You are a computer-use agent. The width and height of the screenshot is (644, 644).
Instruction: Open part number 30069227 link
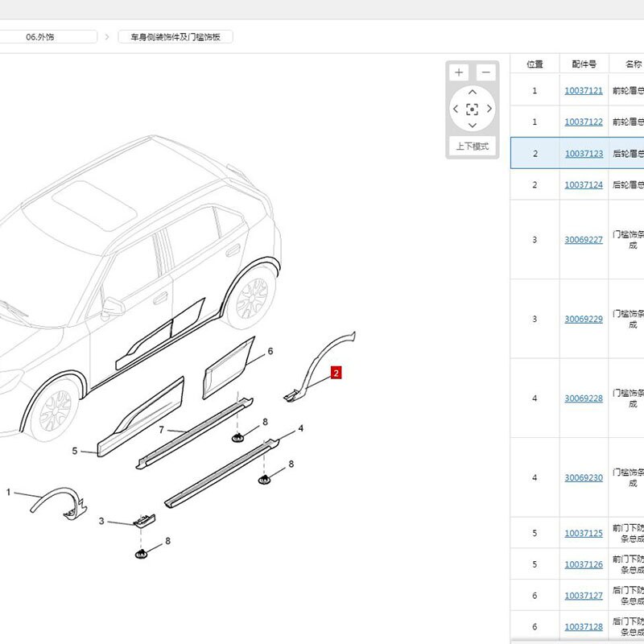pos(584,239)
